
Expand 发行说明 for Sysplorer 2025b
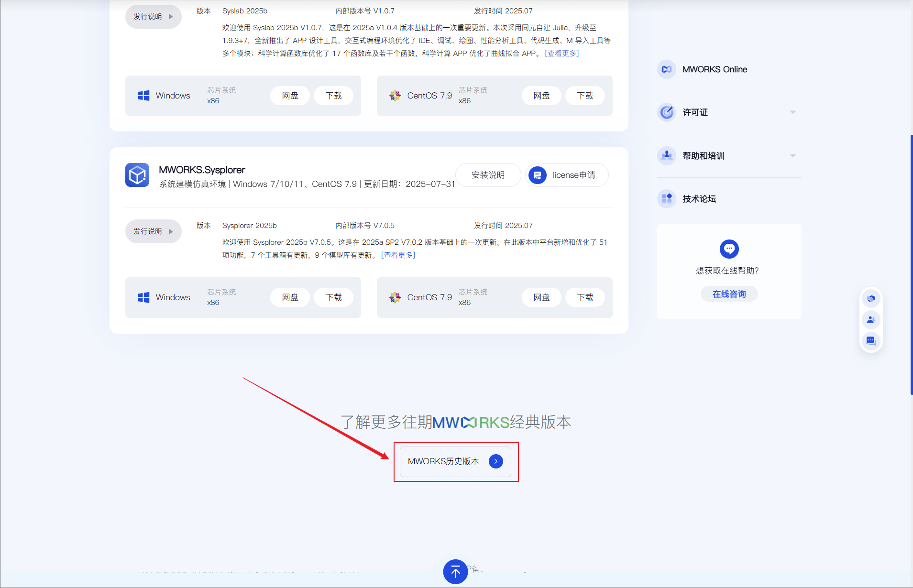tap(153, 231)
